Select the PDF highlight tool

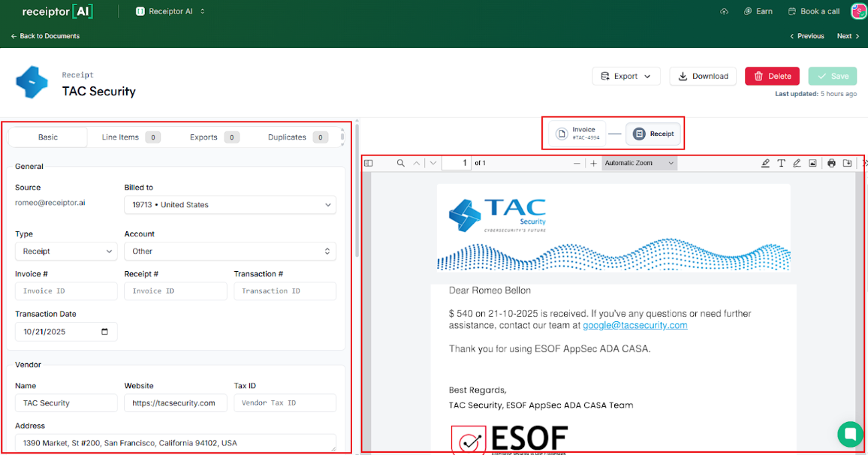pos(765,163)
